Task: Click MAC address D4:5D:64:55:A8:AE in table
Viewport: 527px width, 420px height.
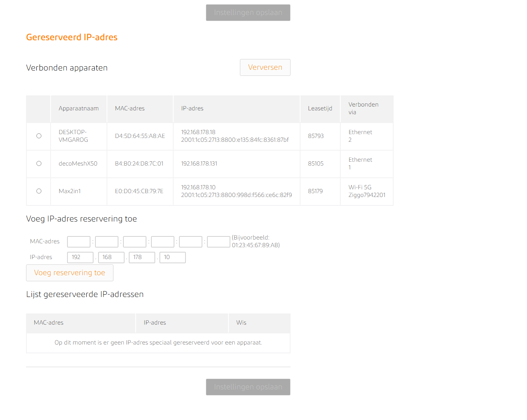Action: point(140,136)
